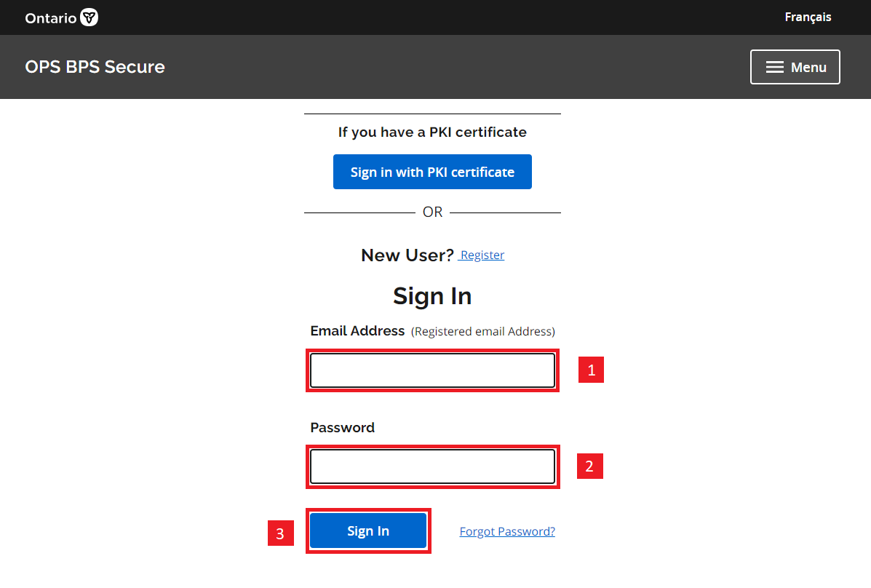
Task: Click the New User? text
Action: coord(407,255)
